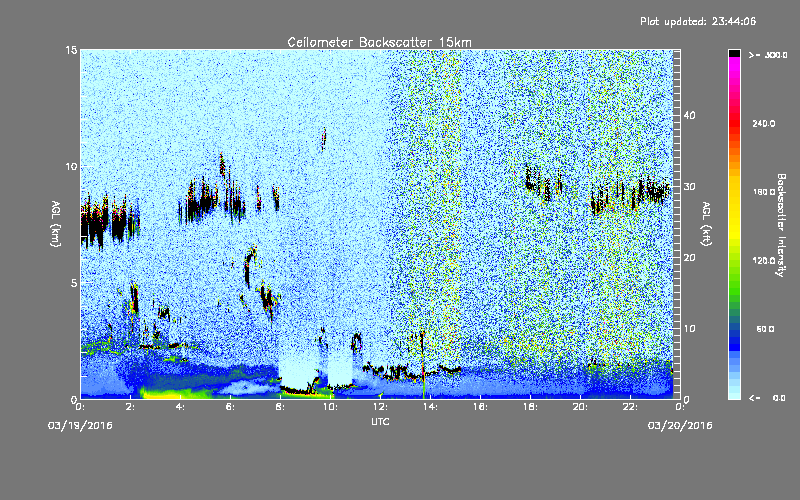Click the "180.0" colorbar label
Screen dimensions: 800x500
click(x=764, y=192)
